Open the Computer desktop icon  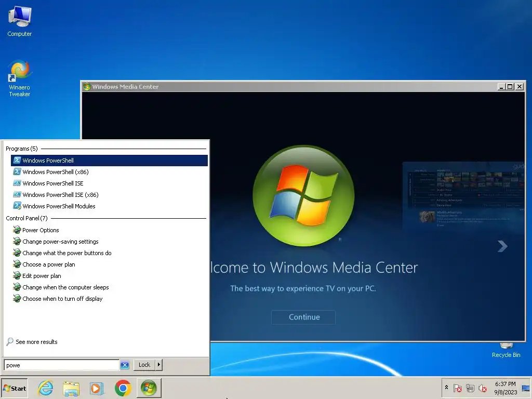pos(20,21)
